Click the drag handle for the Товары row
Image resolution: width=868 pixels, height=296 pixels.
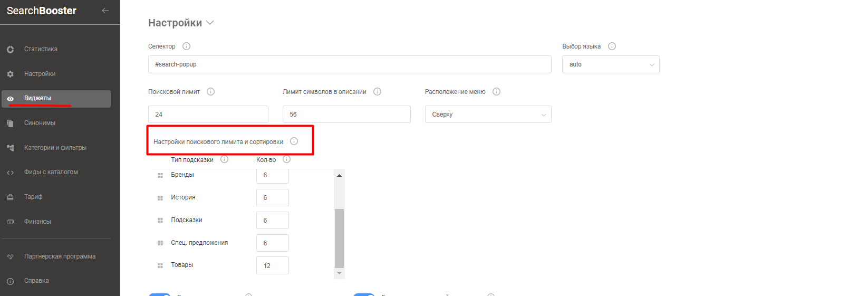(x=160, y=265)
